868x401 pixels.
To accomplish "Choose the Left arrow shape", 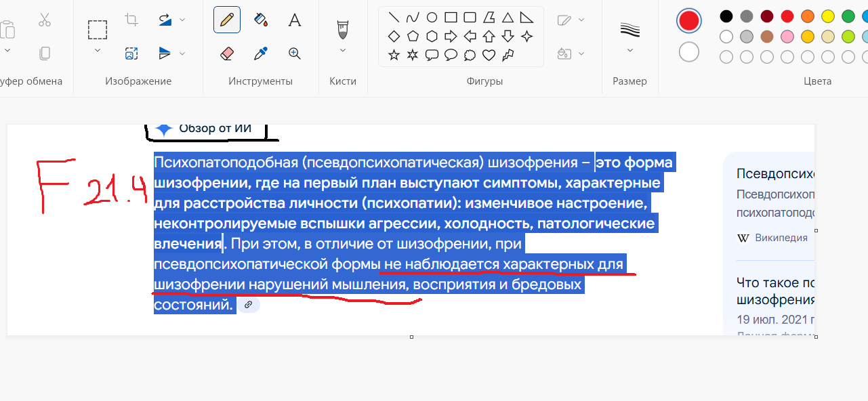I will tap(470, 36).
